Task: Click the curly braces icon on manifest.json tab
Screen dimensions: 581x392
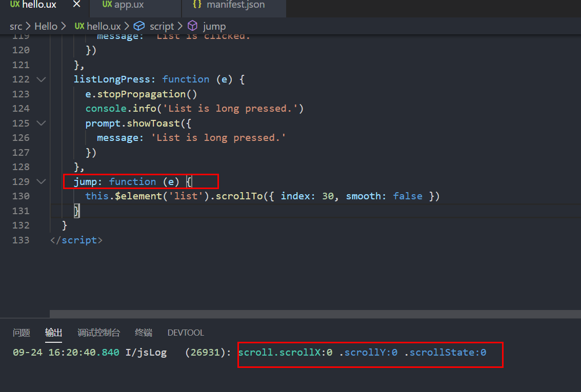Action: (x=197, y=5)
